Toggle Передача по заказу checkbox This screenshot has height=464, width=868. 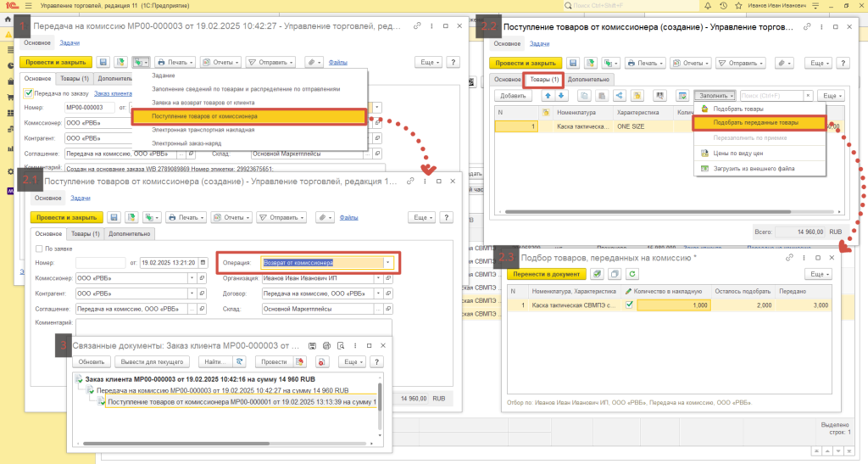(29, 93)
